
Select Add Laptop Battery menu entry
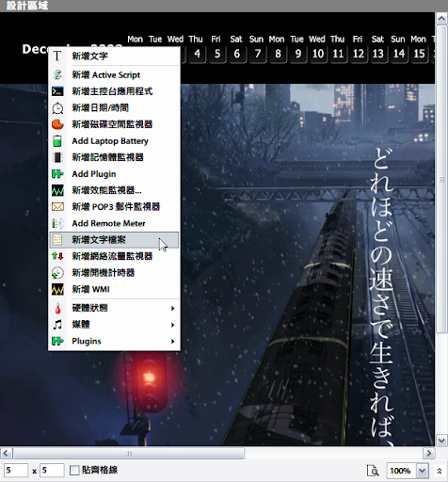114,141
